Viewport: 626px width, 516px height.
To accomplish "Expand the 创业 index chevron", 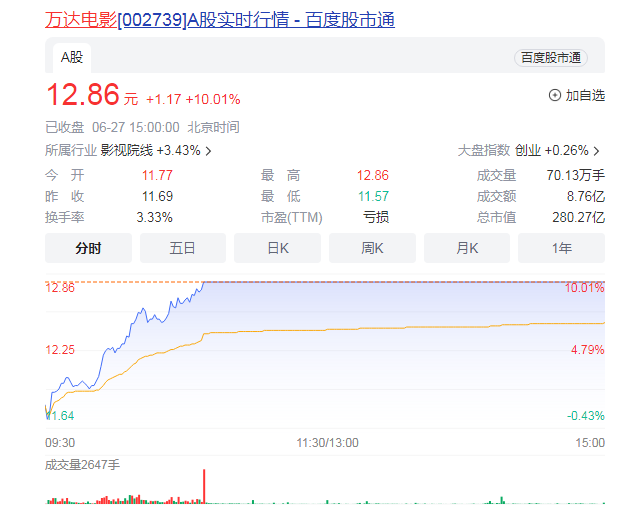I will point(597,151).
